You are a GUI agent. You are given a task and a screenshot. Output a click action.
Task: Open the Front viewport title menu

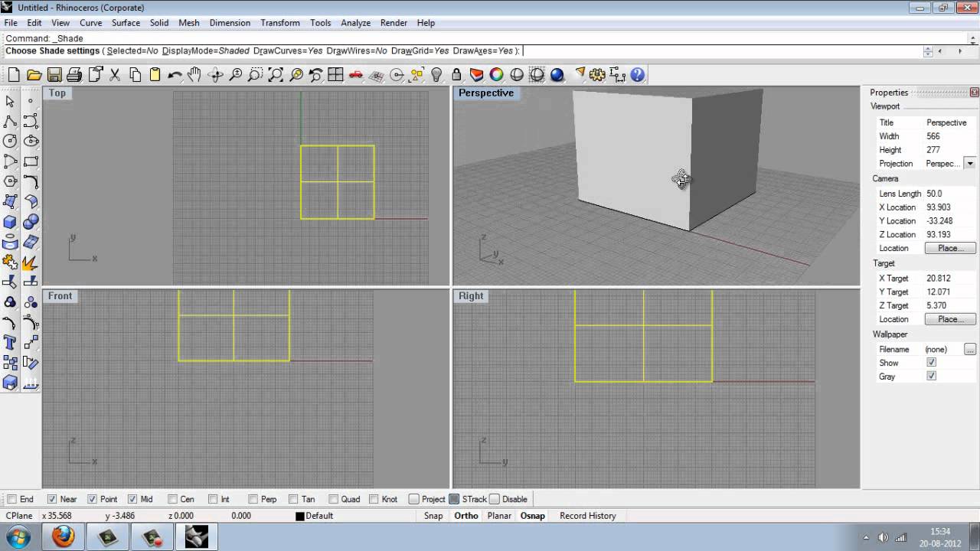(x=60, y=295)
